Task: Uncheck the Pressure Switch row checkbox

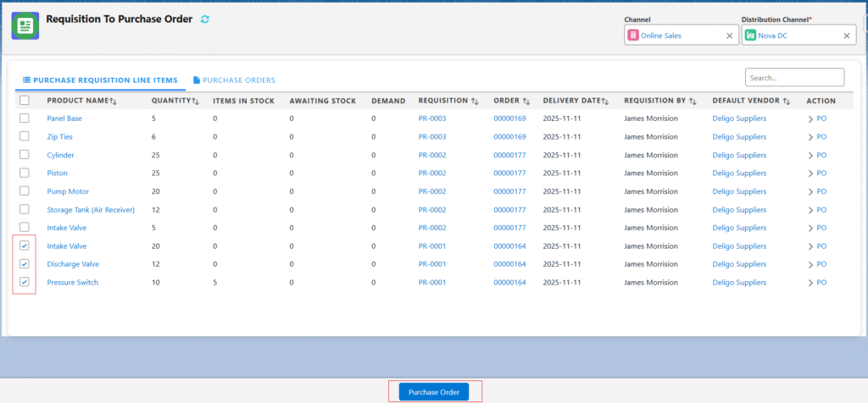Action: (25, 282)
